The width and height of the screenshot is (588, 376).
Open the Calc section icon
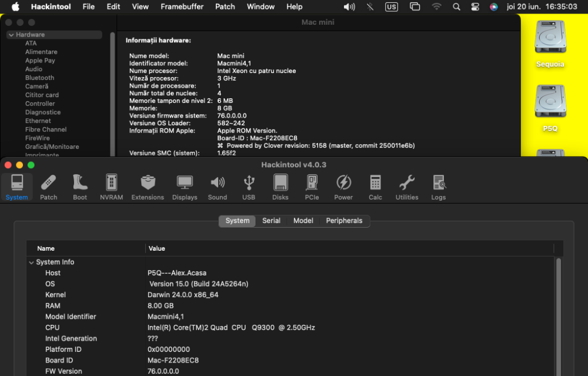(375, 187)
